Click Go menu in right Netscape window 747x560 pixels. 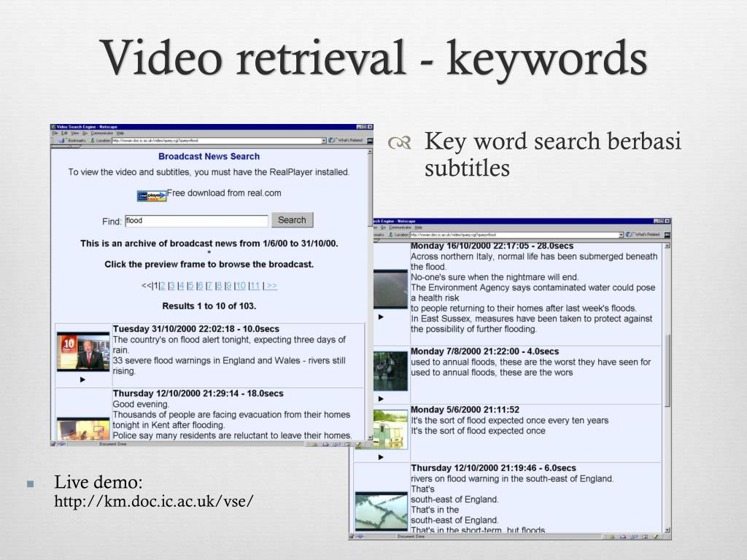383,227
